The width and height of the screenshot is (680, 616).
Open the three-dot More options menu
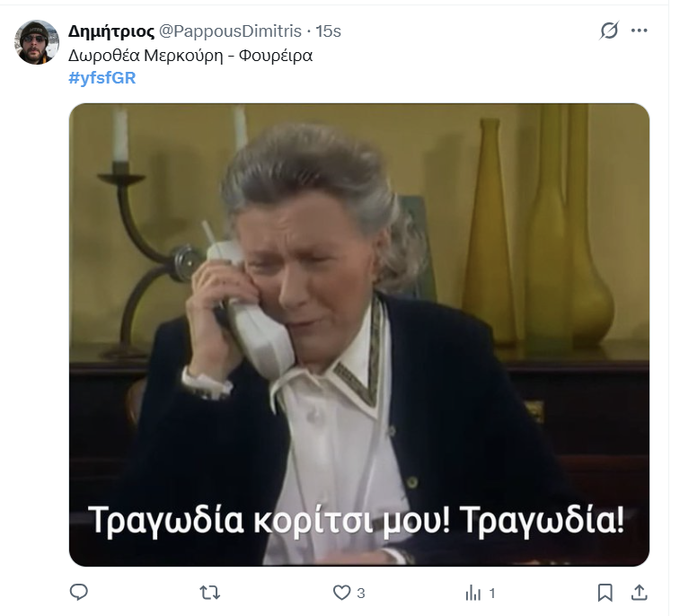(x=640, y=31)
